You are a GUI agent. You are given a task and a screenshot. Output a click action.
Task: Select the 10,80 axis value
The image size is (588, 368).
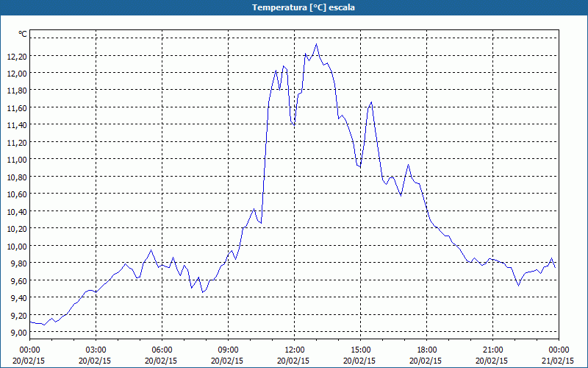click(17, 177)
